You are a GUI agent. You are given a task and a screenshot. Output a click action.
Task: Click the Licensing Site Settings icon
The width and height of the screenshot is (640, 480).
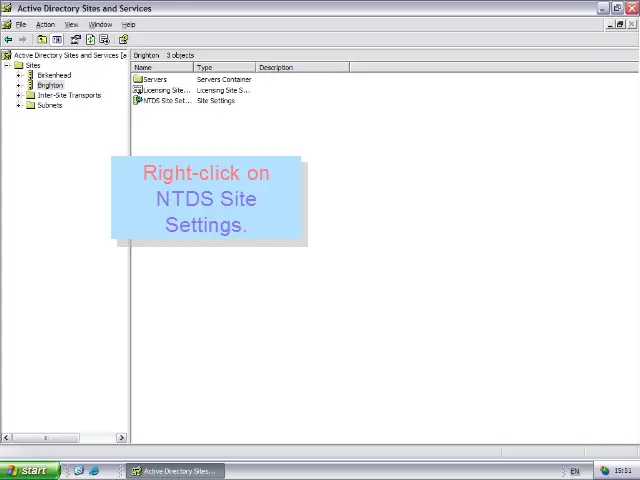click(x=138, y=90)
